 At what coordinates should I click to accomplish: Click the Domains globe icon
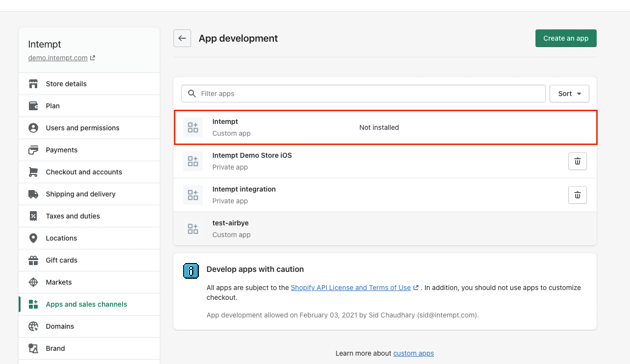coord(33,326)
